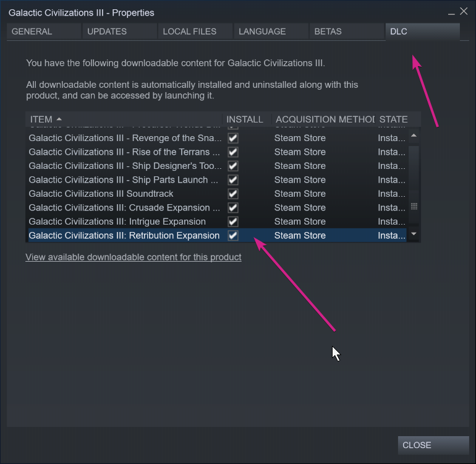Open View available downloadable content link
Screen dimensions: 476x464
[134, 257]
